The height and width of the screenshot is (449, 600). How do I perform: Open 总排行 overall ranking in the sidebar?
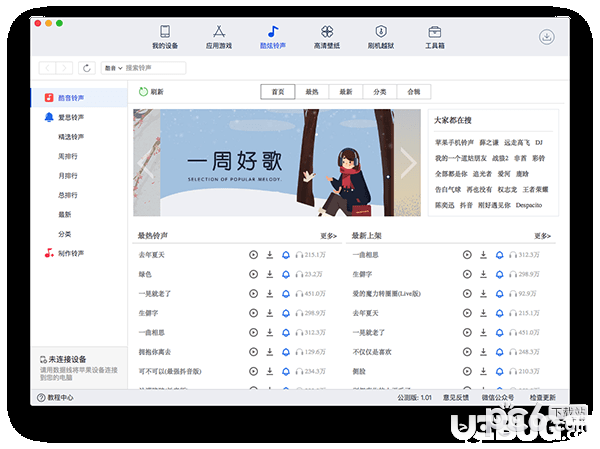pyautogui.click(x=68, y=195)
